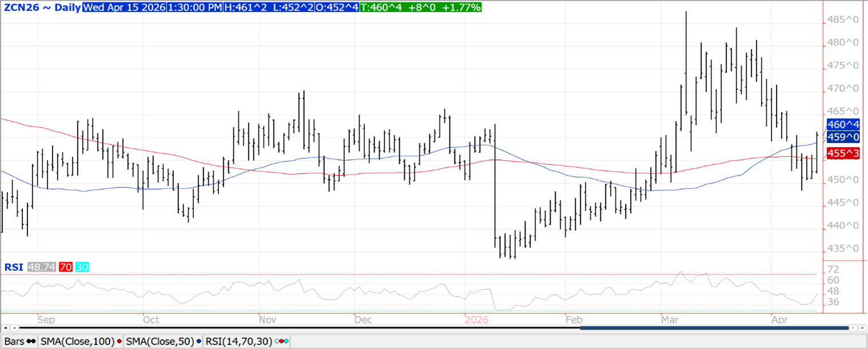Click the red dot beside SMA(Close,100)
868x349 pixels.
pos(119,342)
